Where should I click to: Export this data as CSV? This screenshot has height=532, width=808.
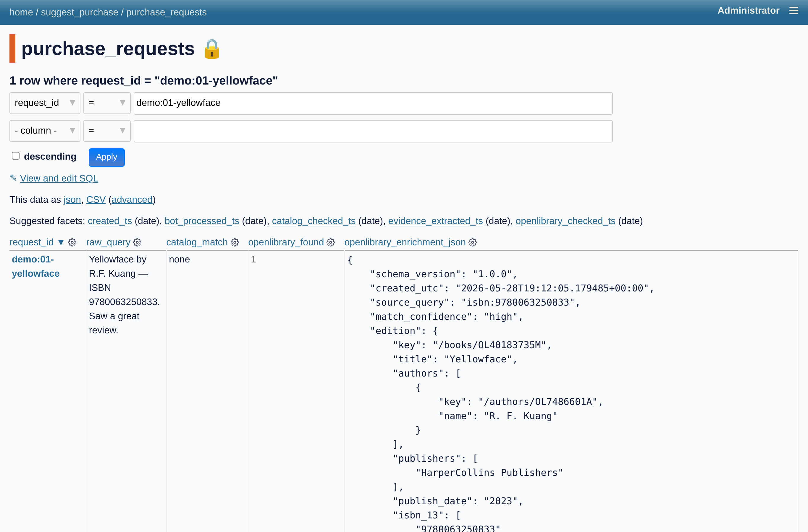tap(96, 199)
